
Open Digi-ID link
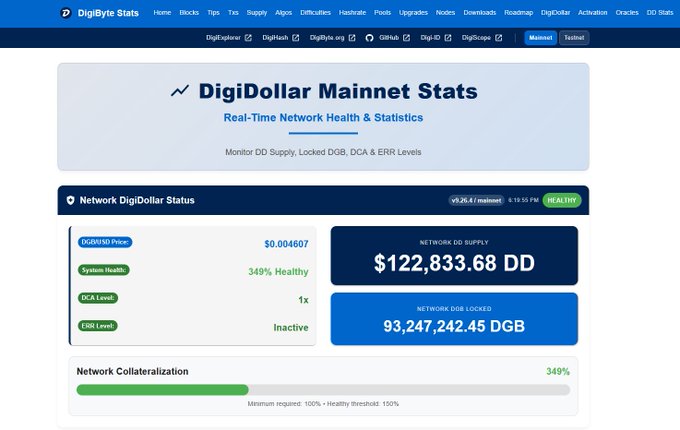[x=430, y=38]
